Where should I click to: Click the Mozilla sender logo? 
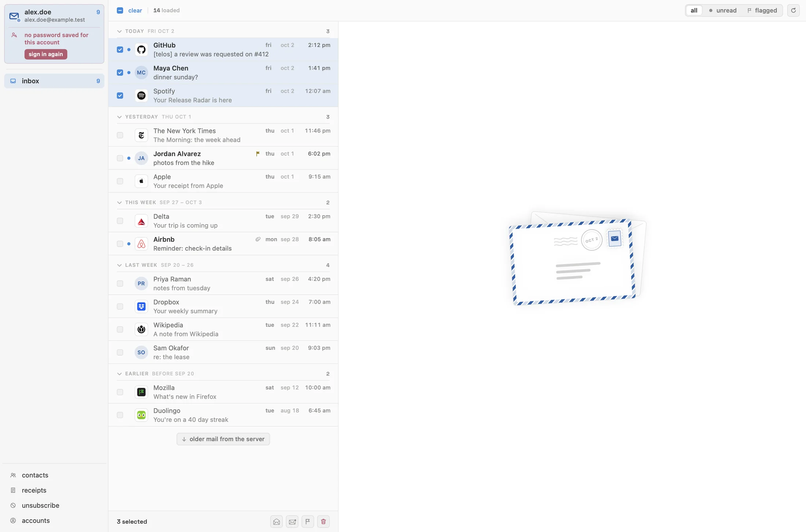(x=141, y=392)
